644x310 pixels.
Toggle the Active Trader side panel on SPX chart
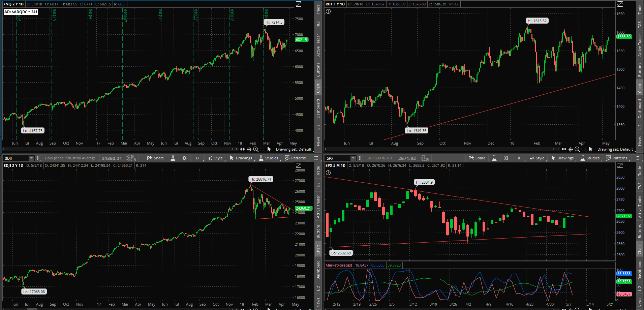click(639, 207)
